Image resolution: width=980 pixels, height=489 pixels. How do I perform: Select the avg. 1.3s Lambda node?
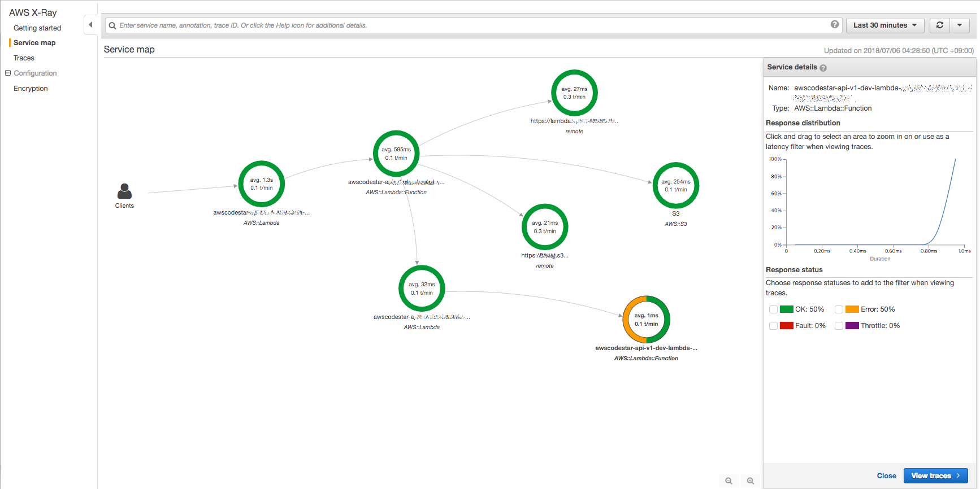tap(261, 184)
